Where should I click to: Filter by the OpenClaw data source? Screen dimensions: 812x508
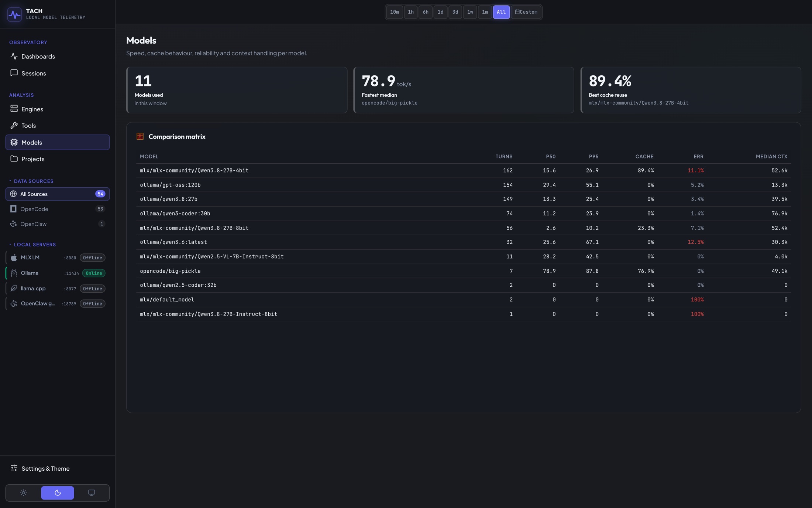(x=58, y=224)
